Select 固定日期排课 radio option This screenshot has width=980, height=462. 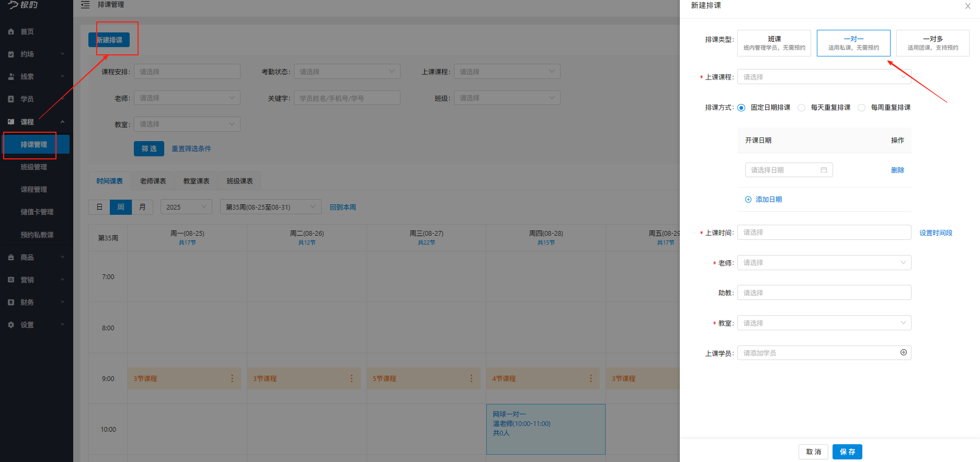tap(742, 108)
